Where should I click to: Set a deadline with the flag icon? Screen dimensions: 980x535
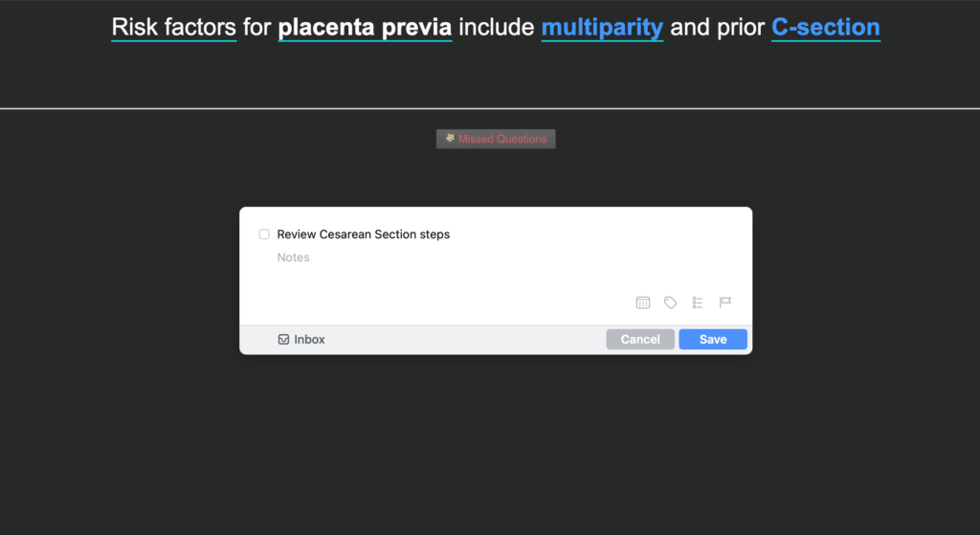(725, 302)
